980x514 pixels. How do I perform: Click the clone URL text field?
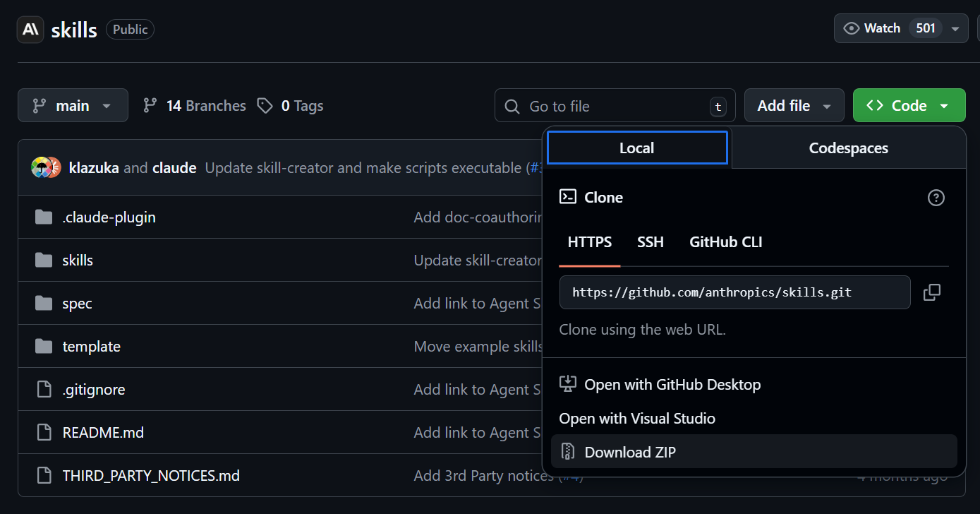coord(734,292)
